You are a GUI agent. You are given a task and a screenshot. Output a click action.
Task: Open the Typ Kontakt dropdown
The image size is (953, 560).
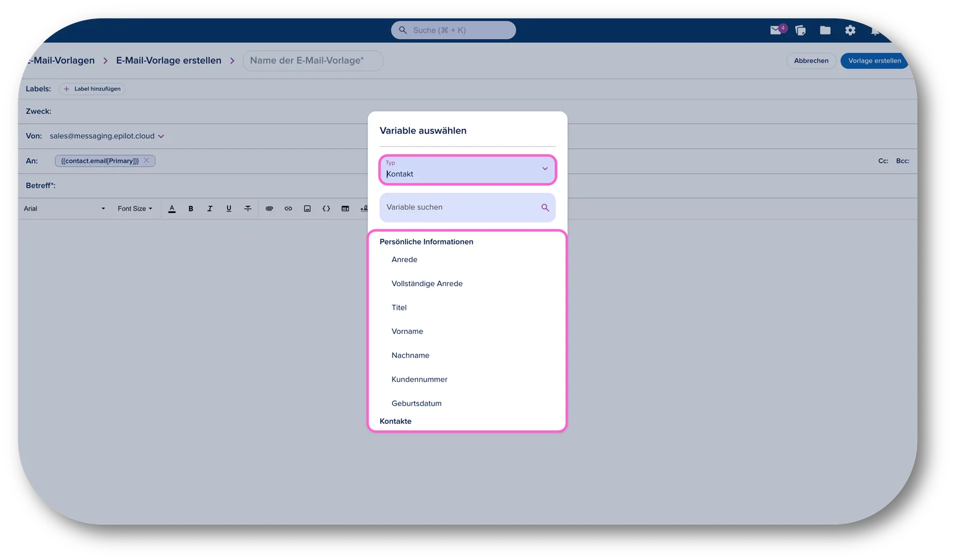click(468, 170)
